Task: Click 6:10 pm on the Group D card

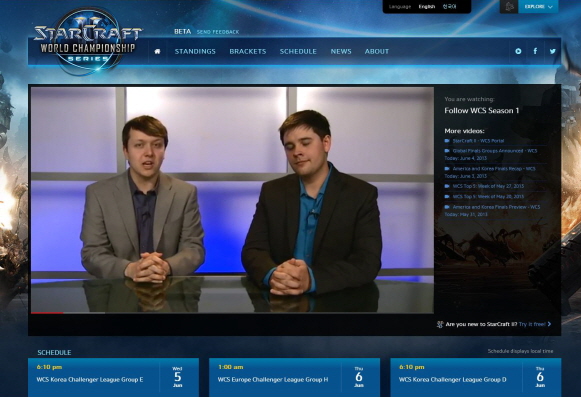Action: (x=412, y=367)
